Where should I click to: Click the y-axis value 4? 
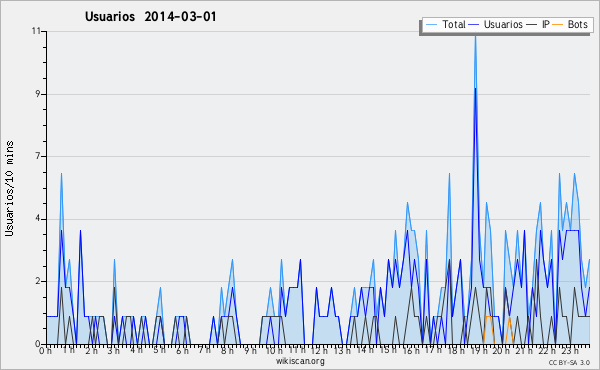38,219
